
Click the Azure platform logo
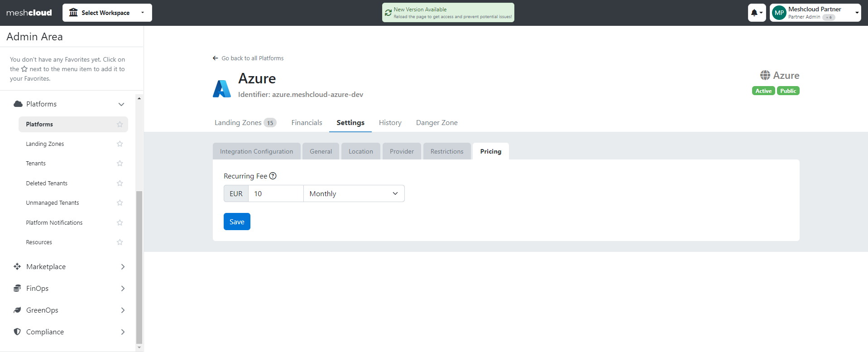coord(222,88)
